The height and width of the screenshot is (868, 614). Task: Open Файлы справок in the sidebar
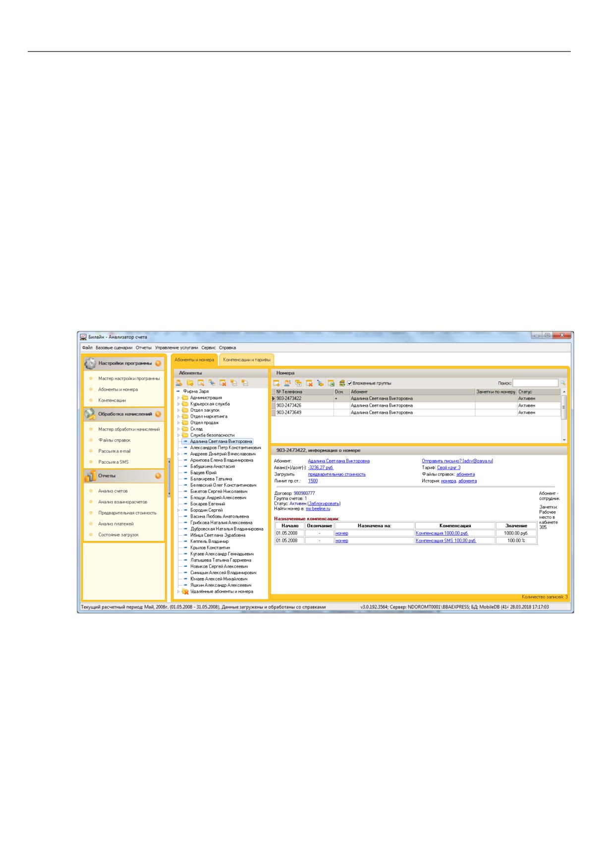coord(114,440)
